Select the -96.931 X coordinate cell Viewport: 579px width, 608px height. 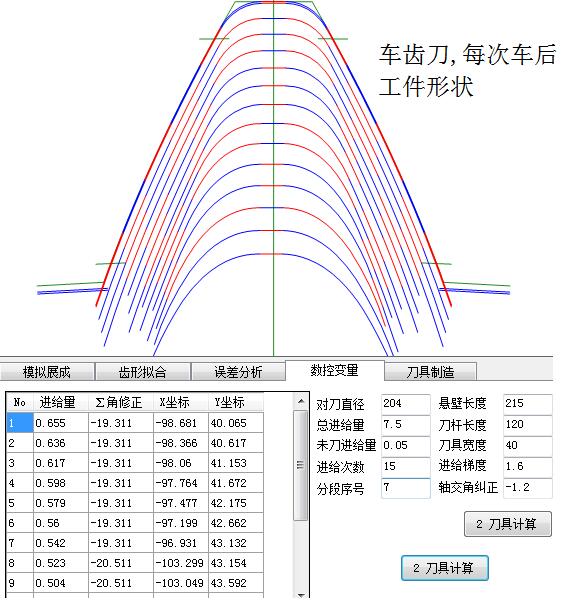(181, 543)
